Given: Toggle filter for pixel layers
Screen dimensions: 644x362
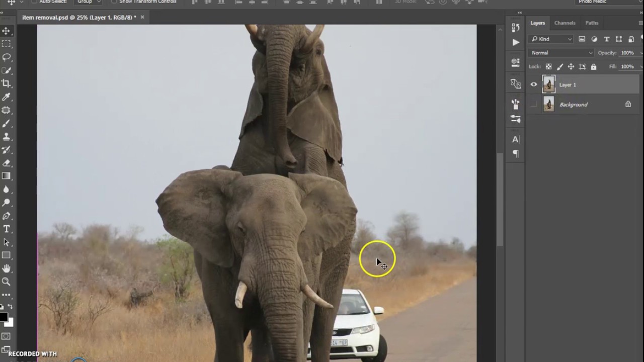Looking at the screenshot, I should click(x=582, y=39).
